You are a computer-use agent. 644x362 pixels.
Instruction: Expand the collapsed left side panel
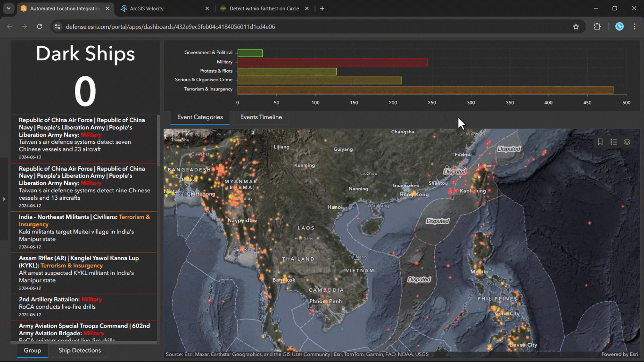pyautogui.click(x=4, y=199)
